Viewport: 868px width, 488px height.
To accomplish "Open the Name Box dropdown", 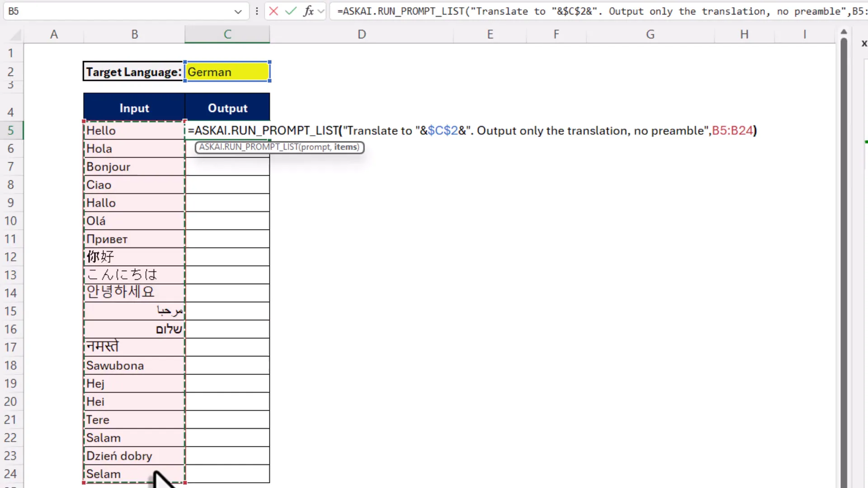I will tap(238, 11).
